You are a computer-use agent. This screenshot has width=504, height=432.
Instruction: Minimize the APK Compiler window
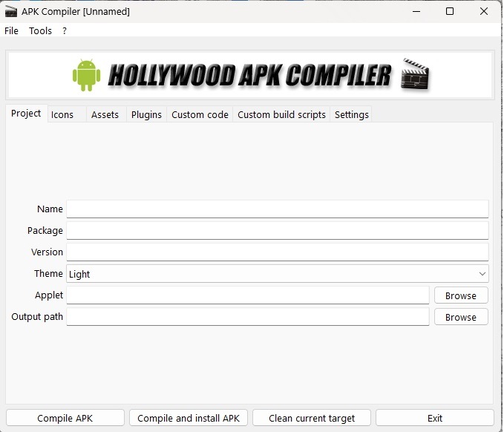[416, 11]
